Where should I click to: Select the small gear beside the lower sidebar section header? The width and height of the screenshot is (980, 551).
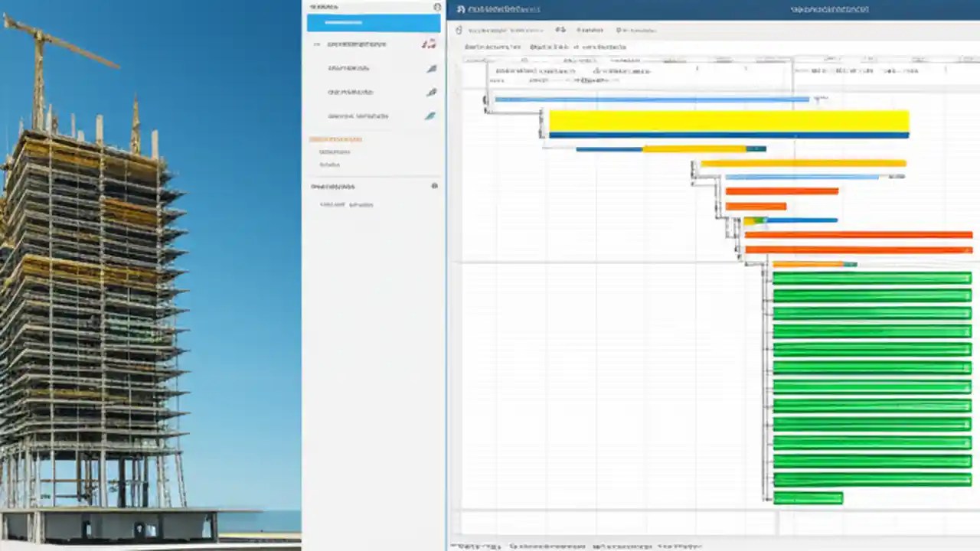click(x=434, y=186)
